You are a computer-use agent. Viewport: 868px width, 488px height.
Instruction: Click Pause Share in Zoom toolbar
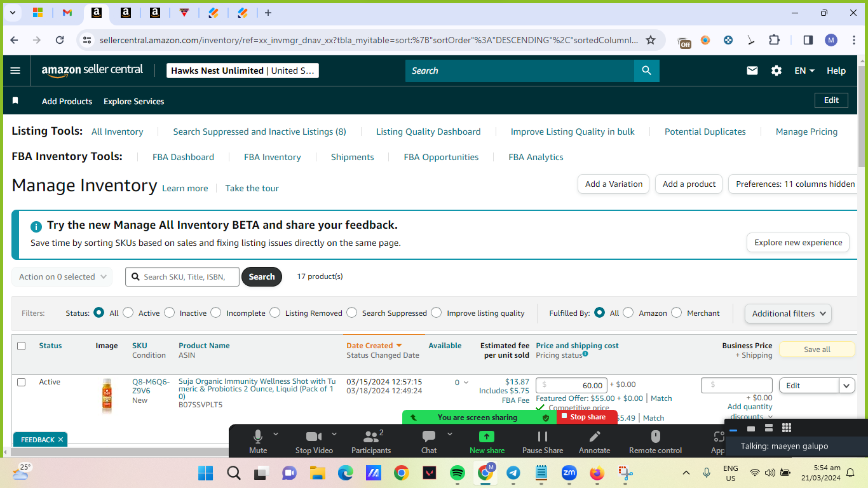click(x=543, y=442)
